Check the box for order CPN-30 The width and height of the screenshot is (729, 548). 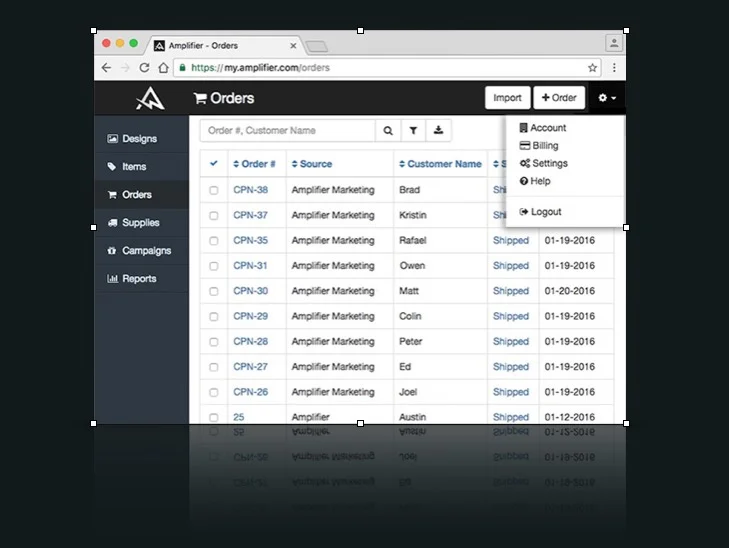coord(213,291)
